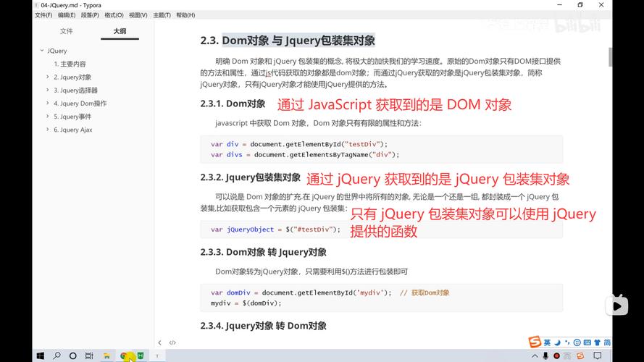Expand the 4. Jquery Dom操作 outline arrow
Image resolution: width=644 pixels, height=362 pixels.
point(48,103)
